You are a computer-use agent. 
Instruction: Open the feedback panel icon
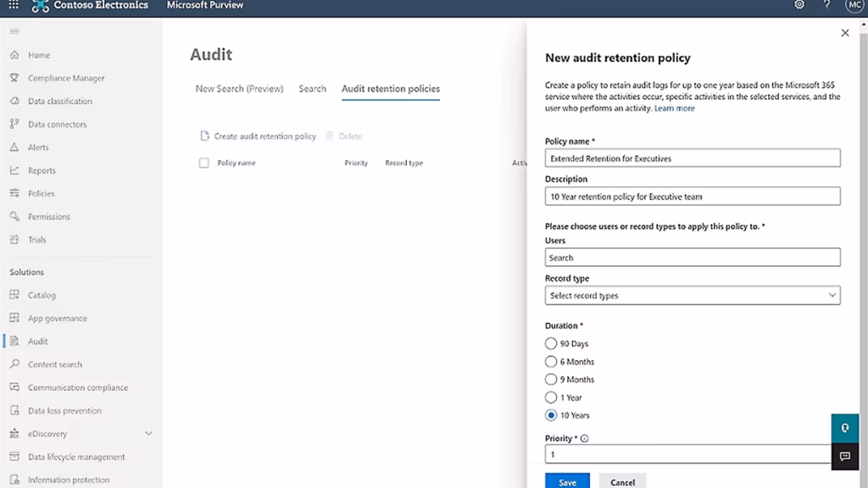pos(844,456)
